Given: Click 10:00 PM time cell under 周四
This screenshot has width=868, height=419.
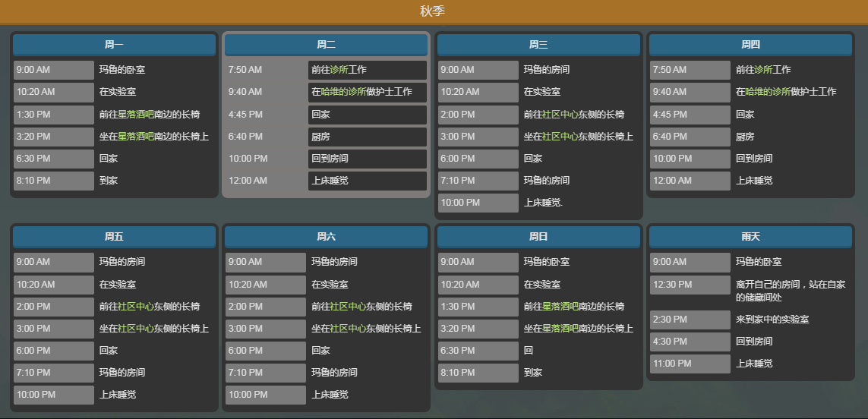Looking at the screenshot, I should [x=690, y=159].
